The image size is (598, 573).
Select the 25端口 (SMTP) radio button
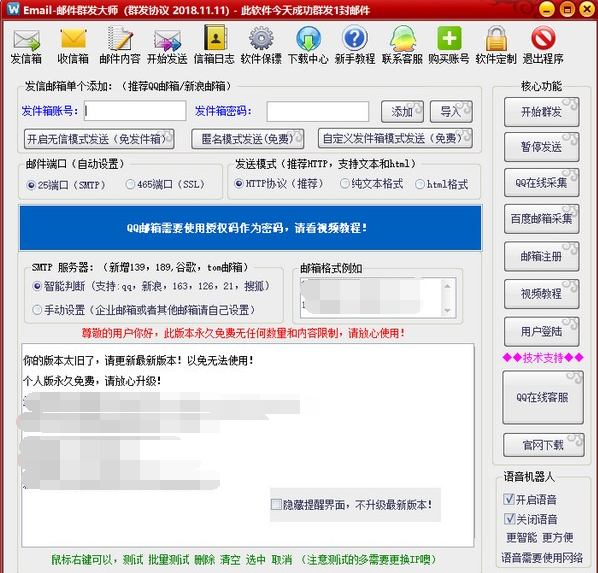click(31, 185)
